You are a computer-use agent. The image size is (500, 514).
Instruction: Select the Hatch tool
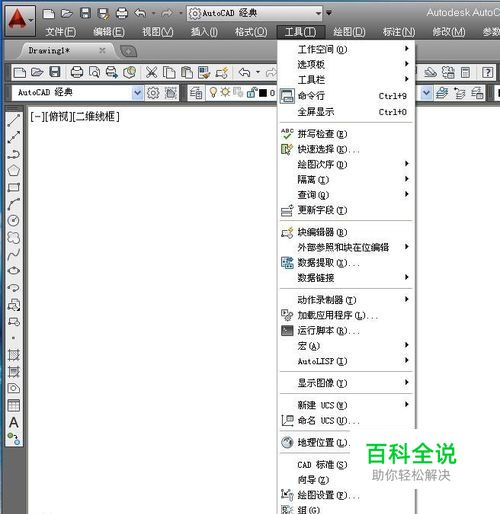coord(14,355)
